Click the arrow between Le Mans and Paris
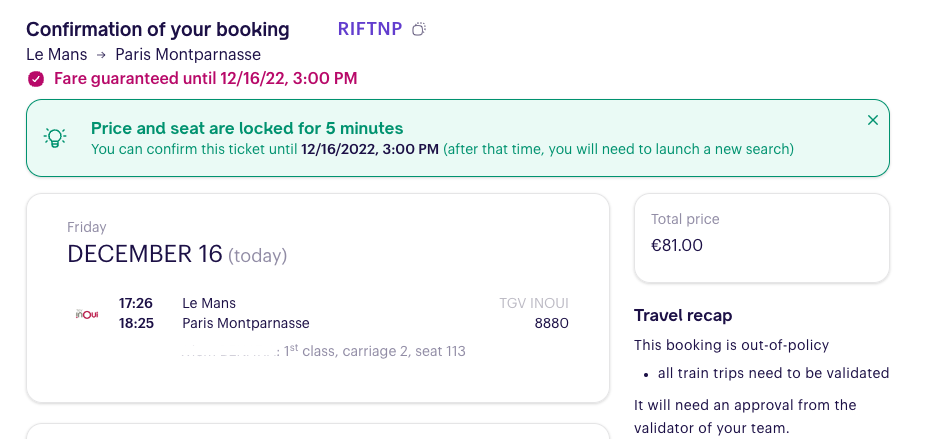 coord(101,55)
